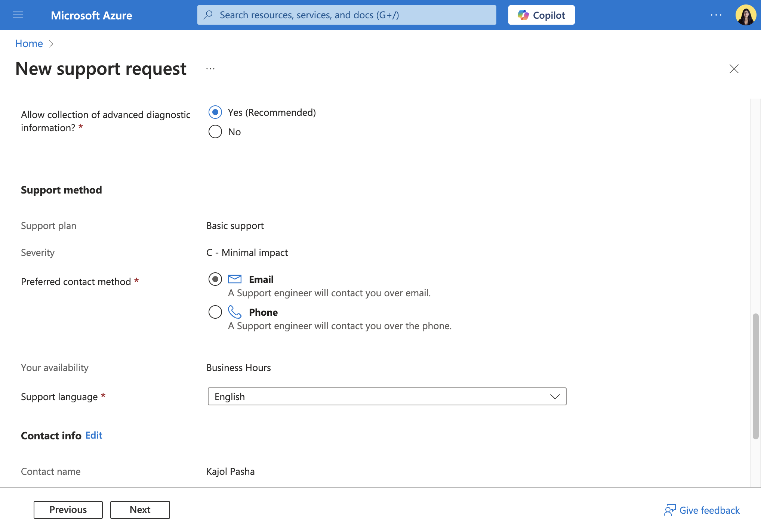Open the top bar more options ellipsis
The image size is (761, 532).
pos(716,15)
